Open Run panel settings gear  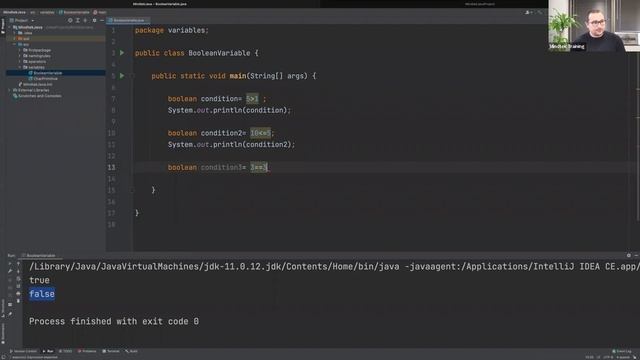[629, 256]
